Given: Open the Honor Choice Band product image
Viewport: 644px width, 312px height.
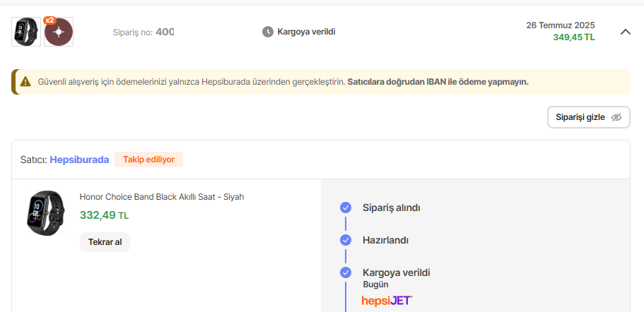Looking at the screenshot, I should click(45, 212).
